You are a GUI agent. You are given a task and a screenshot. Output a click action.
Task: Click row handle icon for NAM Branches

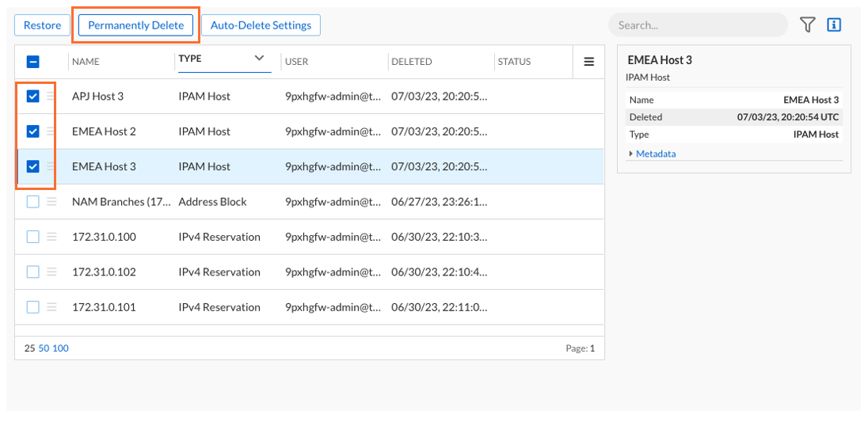click(x=51, y=202)
